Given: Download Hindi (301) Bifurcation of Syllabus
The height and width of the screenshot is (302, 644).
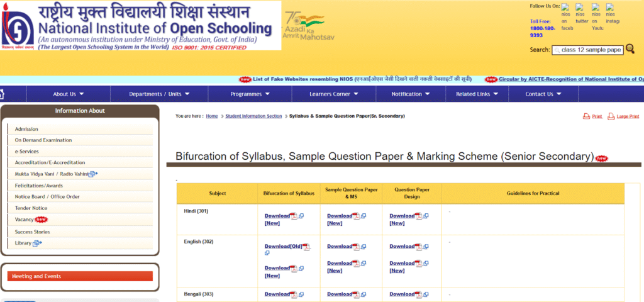Looking at the screenshot, I should point(277,216).
